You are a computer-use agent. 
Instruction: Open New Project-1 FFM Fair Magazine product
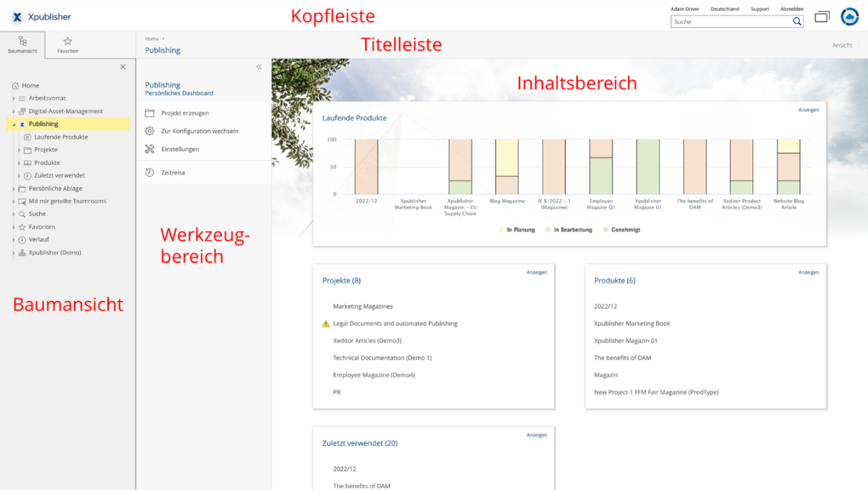click(x=656, y=392)
